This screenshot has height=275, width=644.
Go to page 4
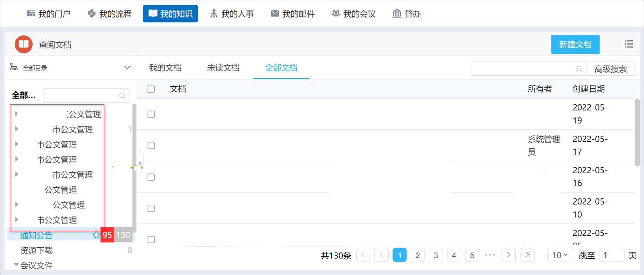click(x=454, y=255)
